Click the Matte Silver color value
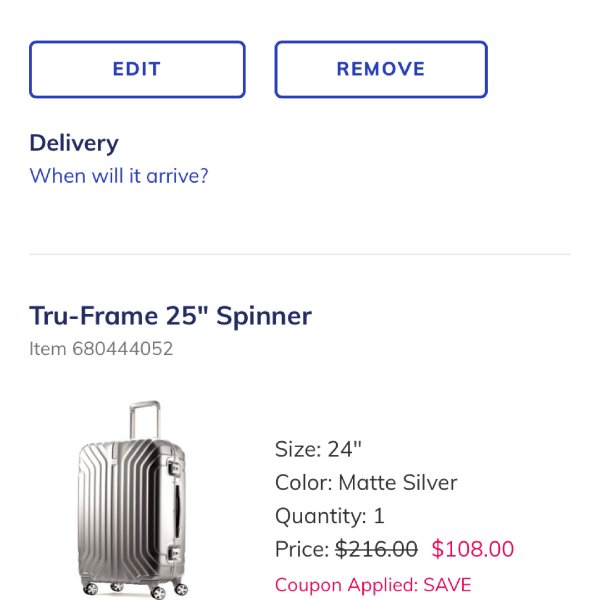The image size is (600, 600). point(398,483)
